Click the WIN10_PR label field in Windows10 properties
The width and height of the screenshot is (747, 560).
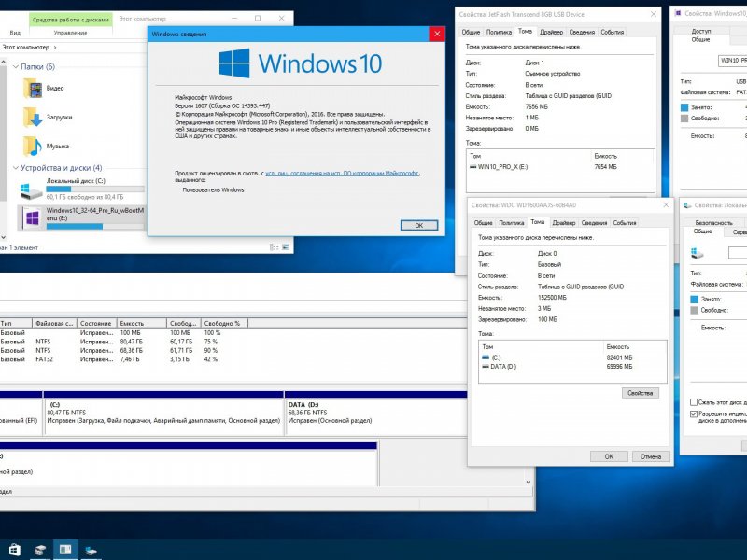(733, 61)
